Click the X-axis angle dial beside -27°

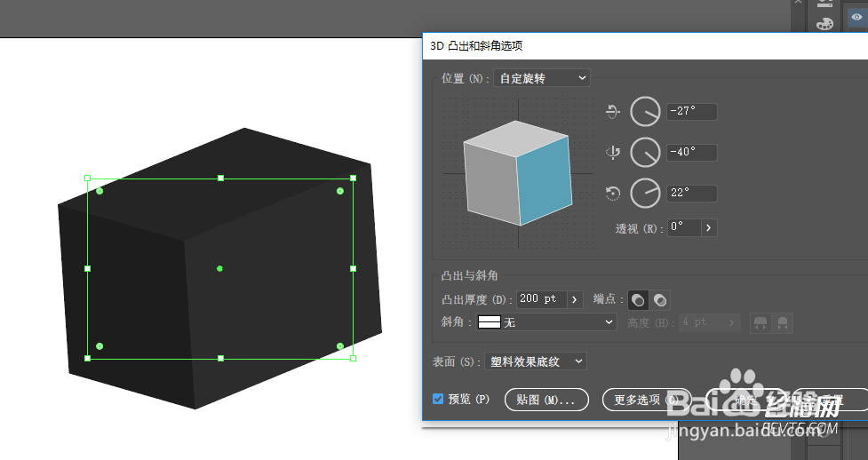tap(646, 111)
